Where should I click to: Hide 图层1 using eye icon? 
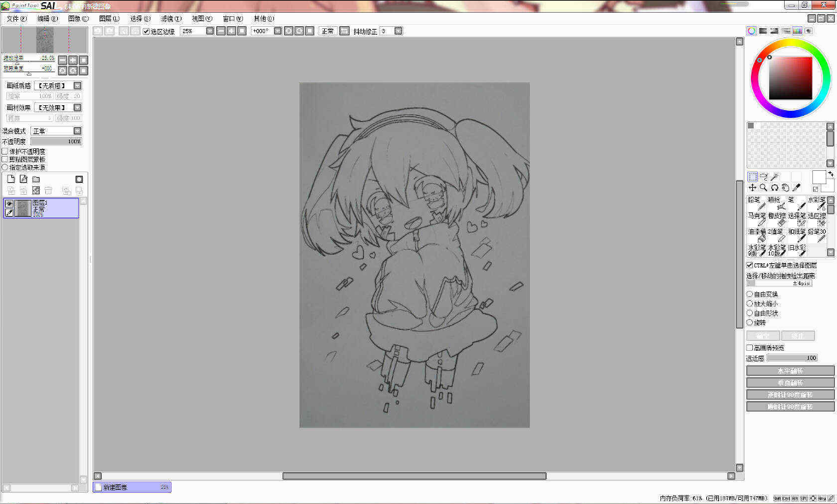9,204
